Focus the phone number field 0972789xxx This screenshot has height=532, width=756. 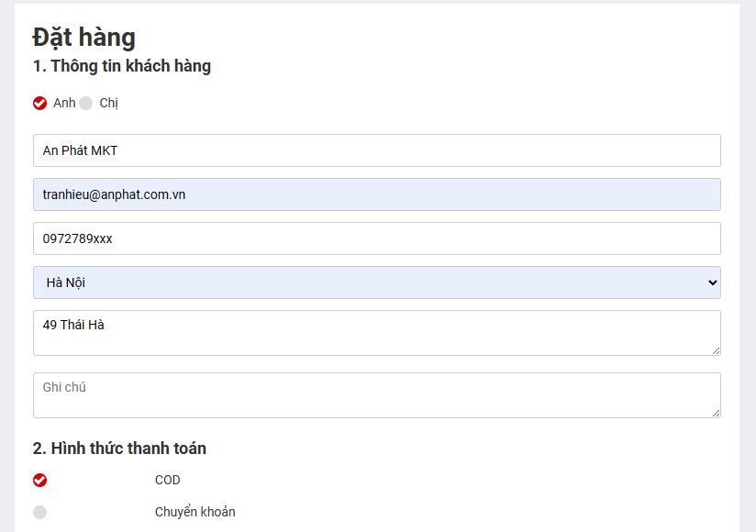point(377,238)
